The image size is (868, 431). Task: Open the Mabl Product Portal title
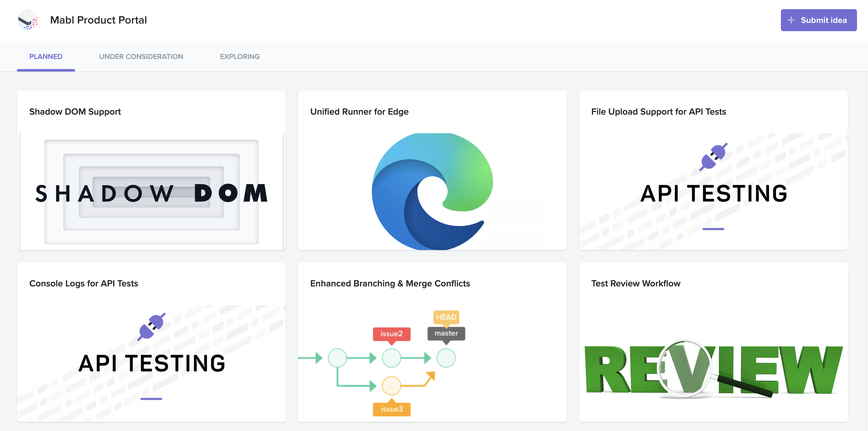pos(98,20)
